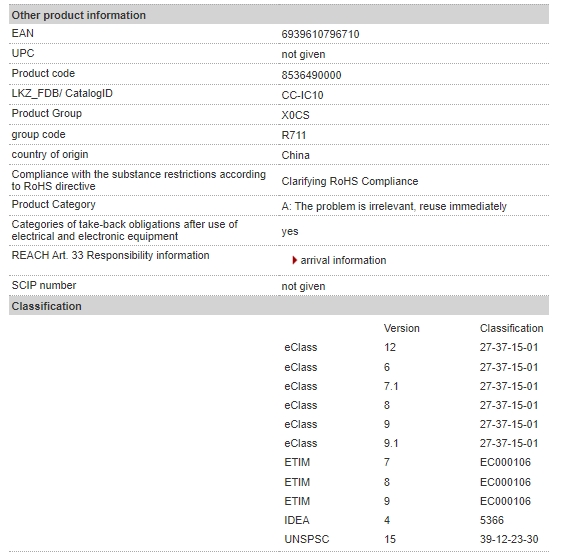Click the Version column header
This screenshot has height=555, width=583.
tap(402, 328)
